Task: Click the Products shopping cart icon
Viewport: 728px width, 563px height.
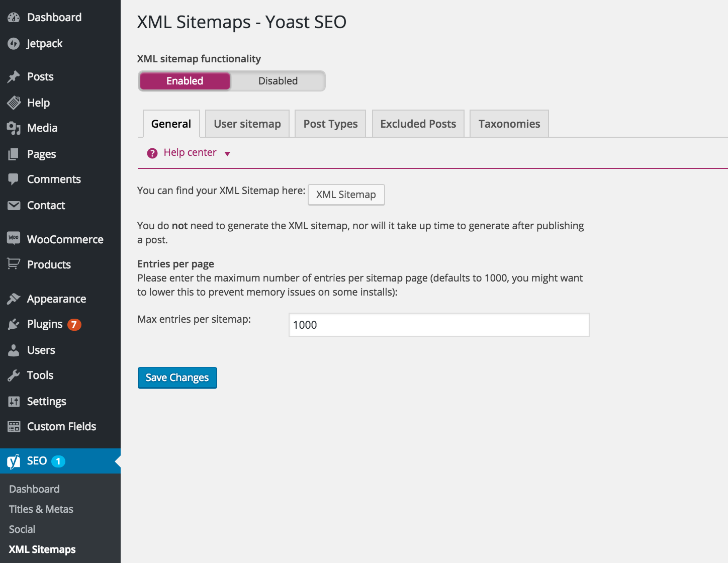Action: pos(14,263)
